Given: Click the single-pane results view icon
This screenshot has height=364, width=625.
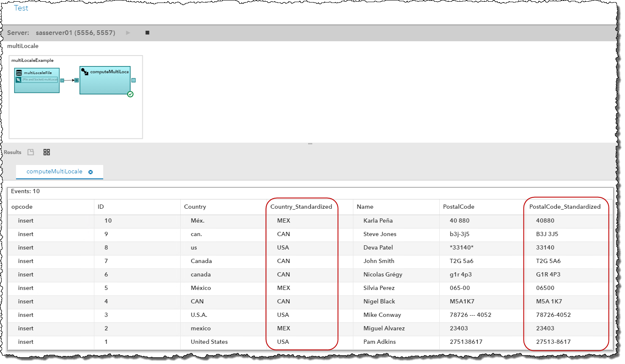Looking at the screenshot, I should (31, 152).
